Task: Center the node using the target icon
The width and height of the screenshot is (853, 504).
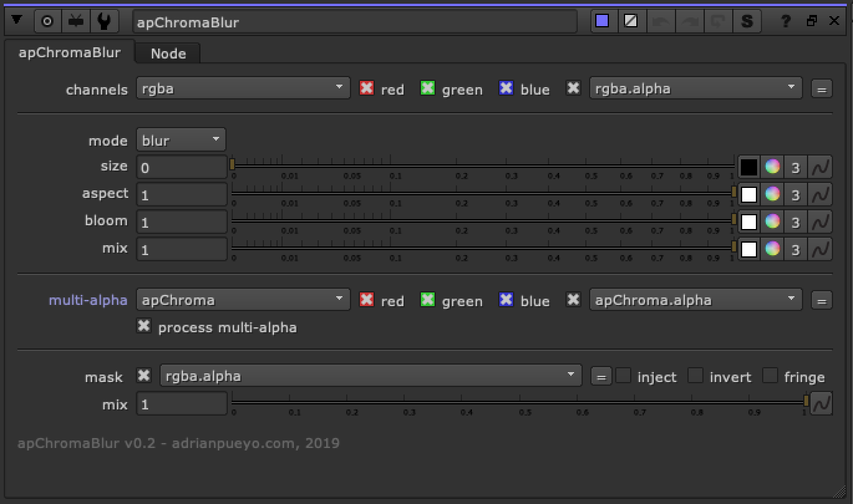Action: [47, 21]
